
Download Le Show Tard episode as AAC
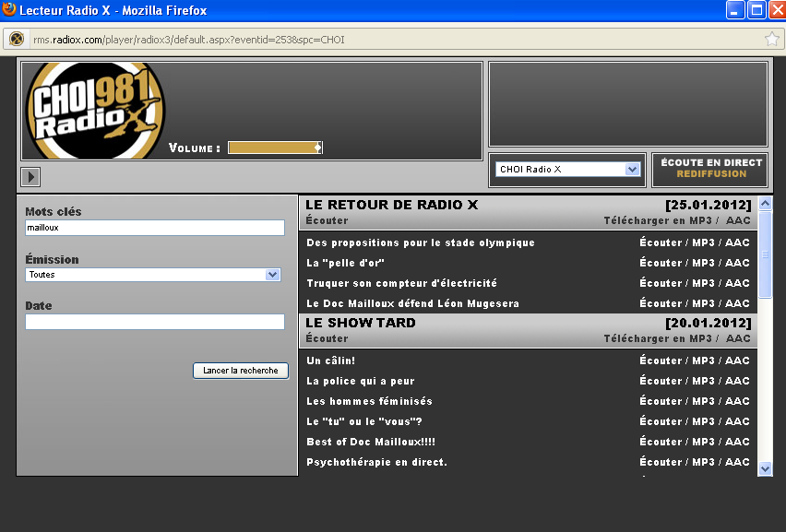[x=738, y=338]
